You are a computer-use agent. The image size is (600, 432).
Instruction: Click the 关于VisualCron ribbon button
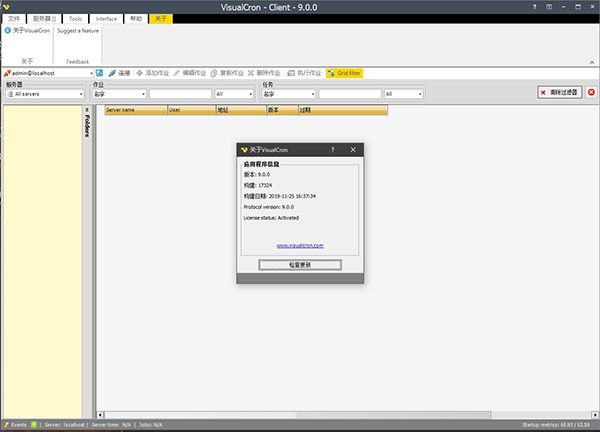(x=27, y=31)
